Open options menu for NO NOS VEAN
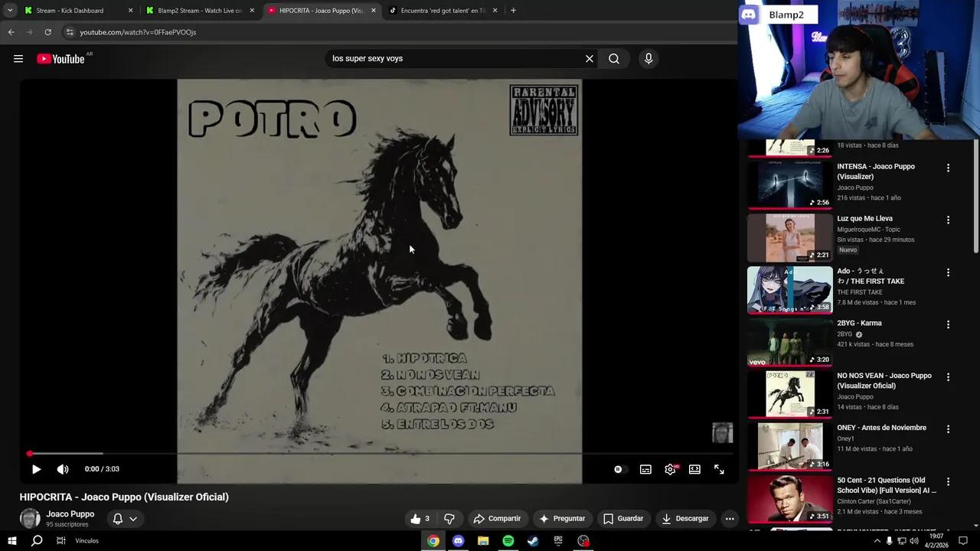Screen dimensions: 980x551 tap(948, 377)
